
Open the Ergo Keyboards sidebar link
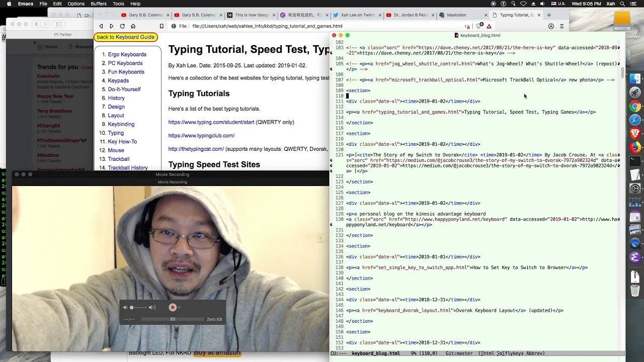point(127,54)
